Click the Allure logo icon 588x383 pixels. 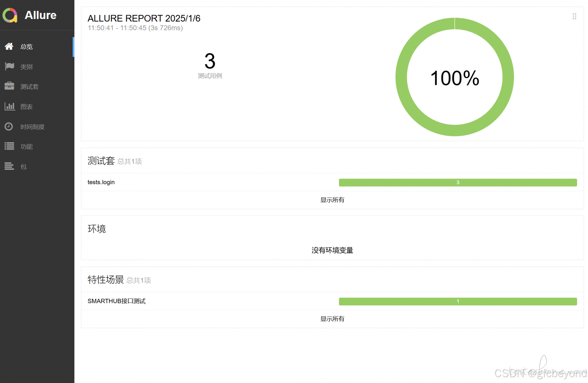pyautogui.click(x=10, y=15)
